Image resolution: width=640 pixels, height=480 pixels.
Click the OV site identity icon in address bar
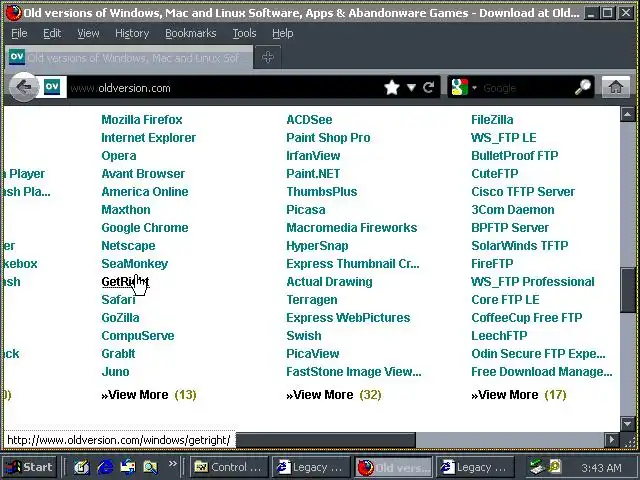point(52,87)
